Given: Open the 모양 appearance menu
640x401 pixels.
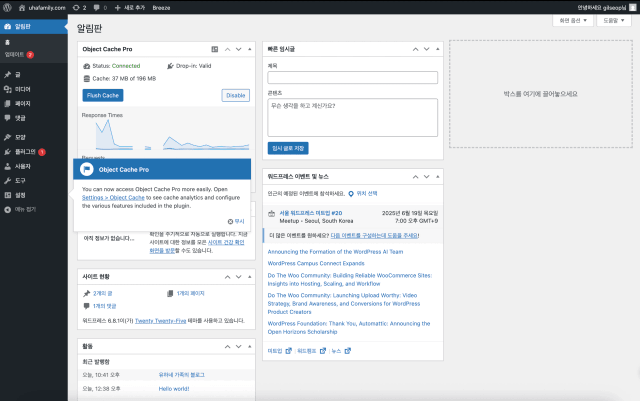Looking at the screenshot, I should point(33,137).
